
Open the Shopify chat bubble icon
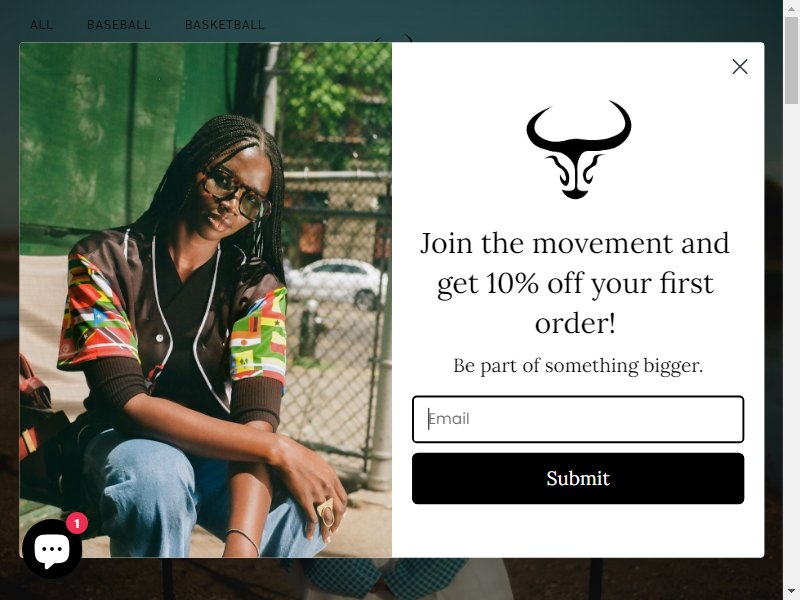coord(52,549)
